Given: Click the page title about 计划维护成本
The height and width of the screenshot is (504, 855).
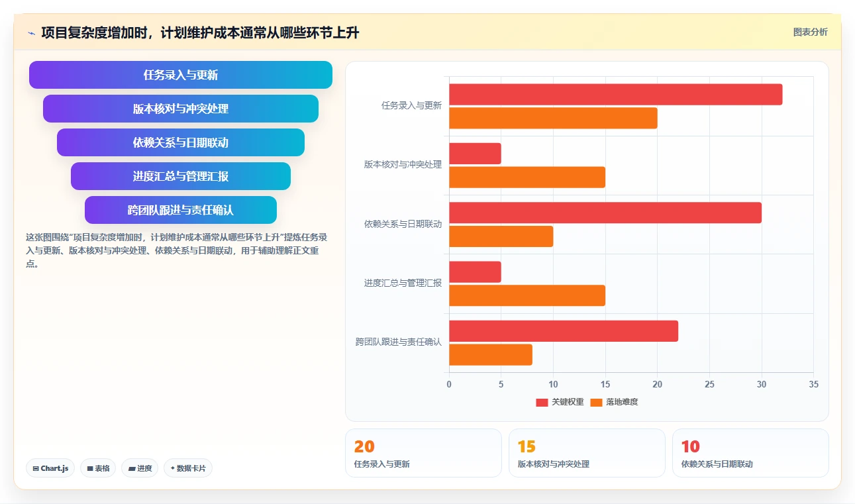Looking at the screenshot, I should click(x=200, y=32).
